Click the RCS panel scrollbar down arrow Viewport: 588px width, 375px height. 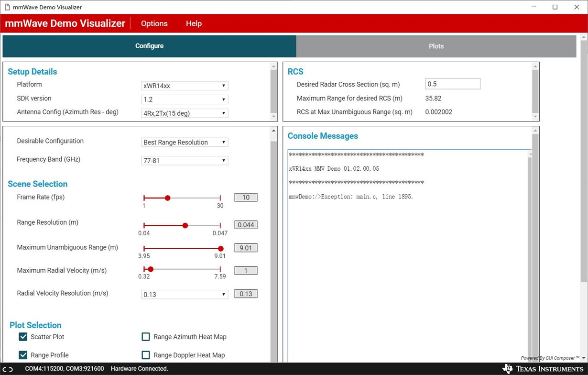tap(535, 117)
